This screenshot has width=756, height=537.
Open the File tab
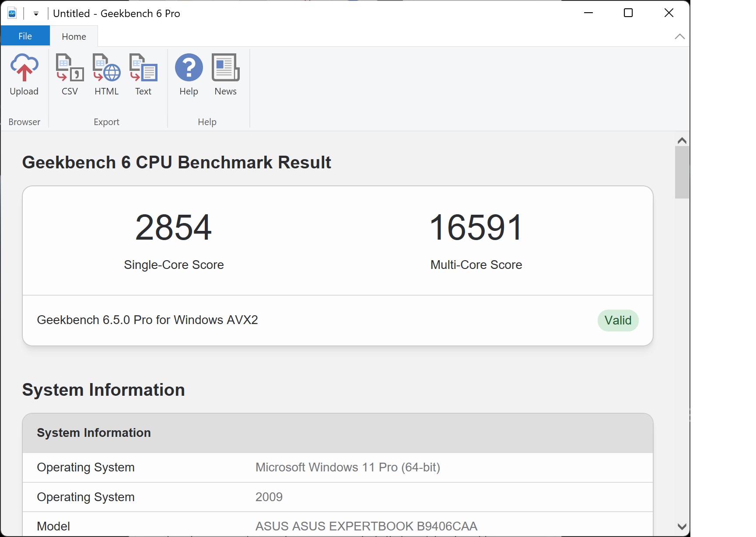pos(25,36)
